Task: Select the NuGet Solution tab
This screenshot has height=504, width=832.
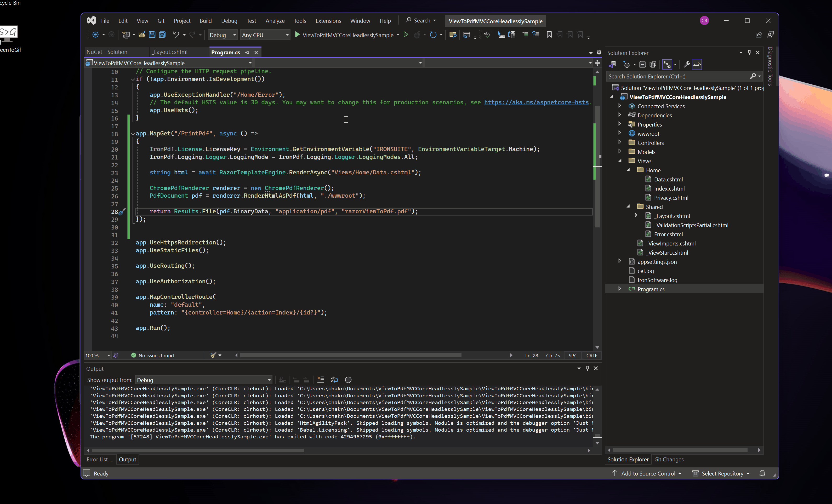Action: [107, 52]
